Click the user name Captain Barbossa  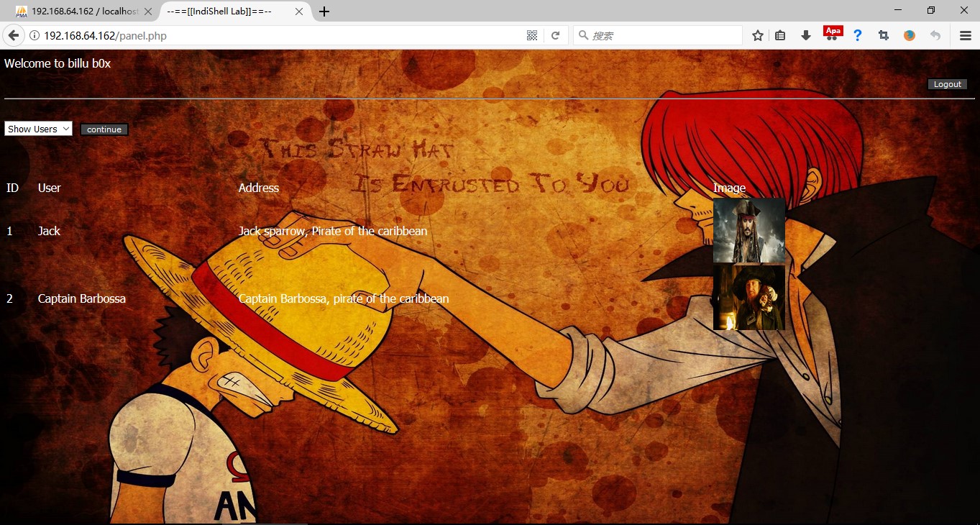coord(82,298)
